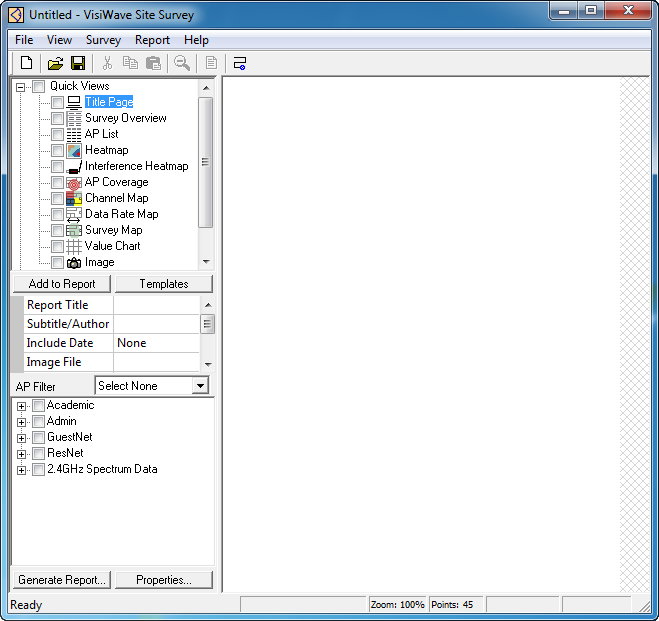Collapse the Quick Views tree node
This screenshot has height=621, width=659.
(20, 87)
